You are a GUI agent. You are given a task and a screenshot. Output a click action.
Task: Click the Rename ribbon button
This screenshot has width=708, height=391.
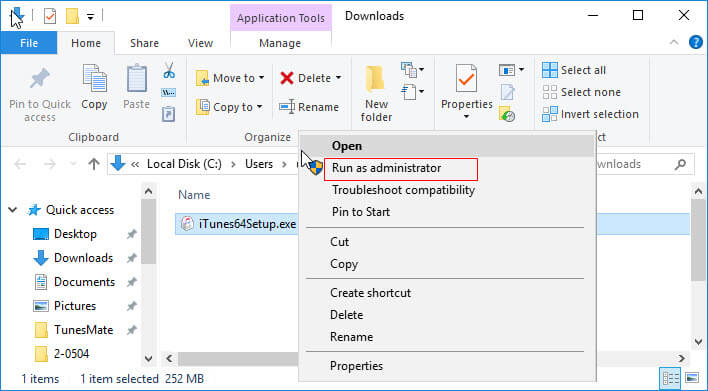(x=308, y=107)
